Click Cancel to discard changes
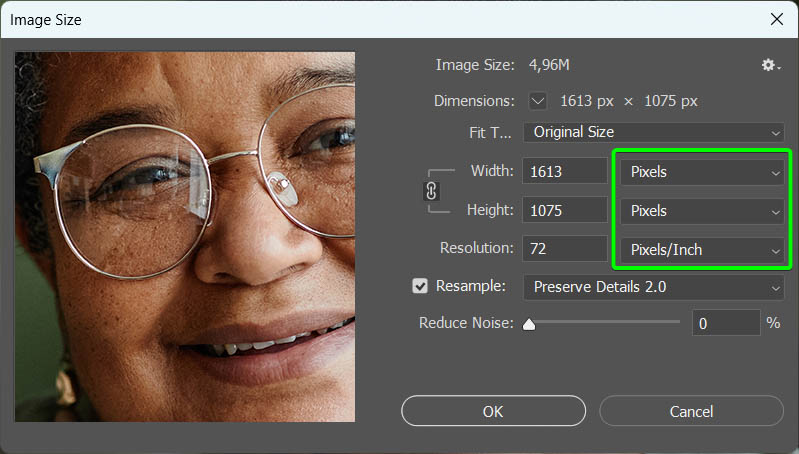The width and height of the screenshot is (799, 454). (x=691, y=411)
